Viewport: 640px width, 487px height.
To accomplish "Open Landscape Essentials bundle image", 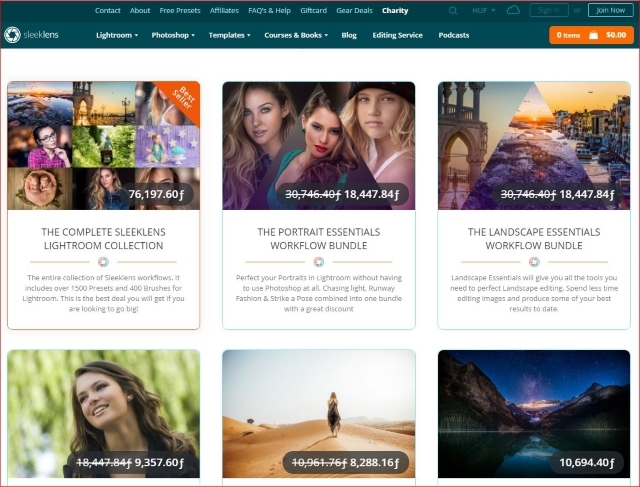I will (534, 146).
